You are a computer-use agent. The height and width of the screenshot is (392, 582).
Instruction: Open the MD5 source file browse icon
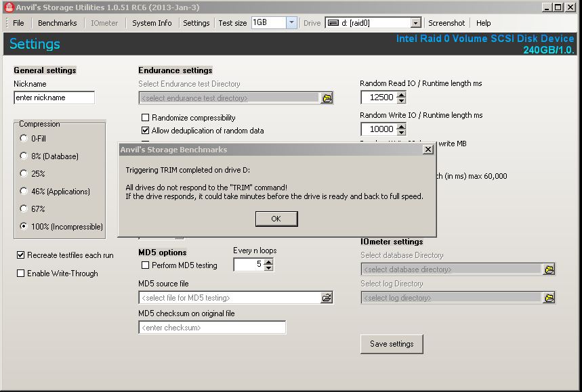click(327, 298)
